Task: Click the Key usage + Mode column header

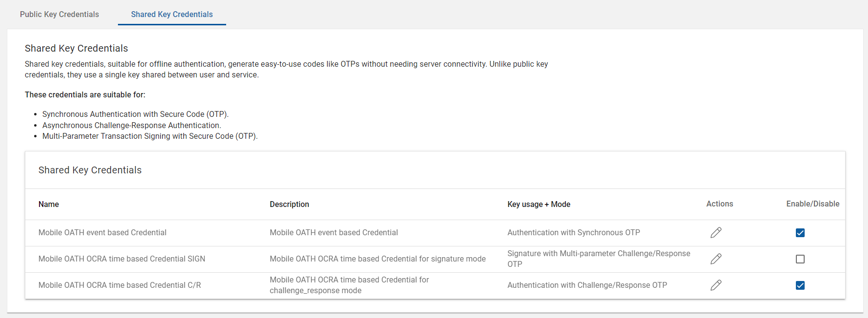Action: tap(539, 205)
